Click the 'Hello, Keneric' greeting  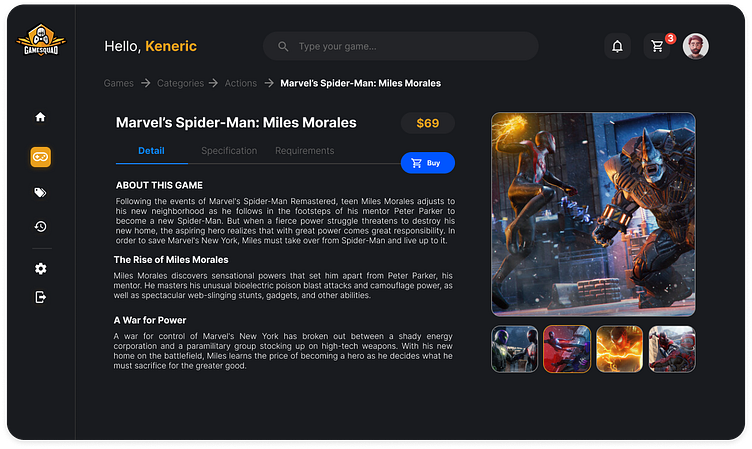tap(151, 46)
